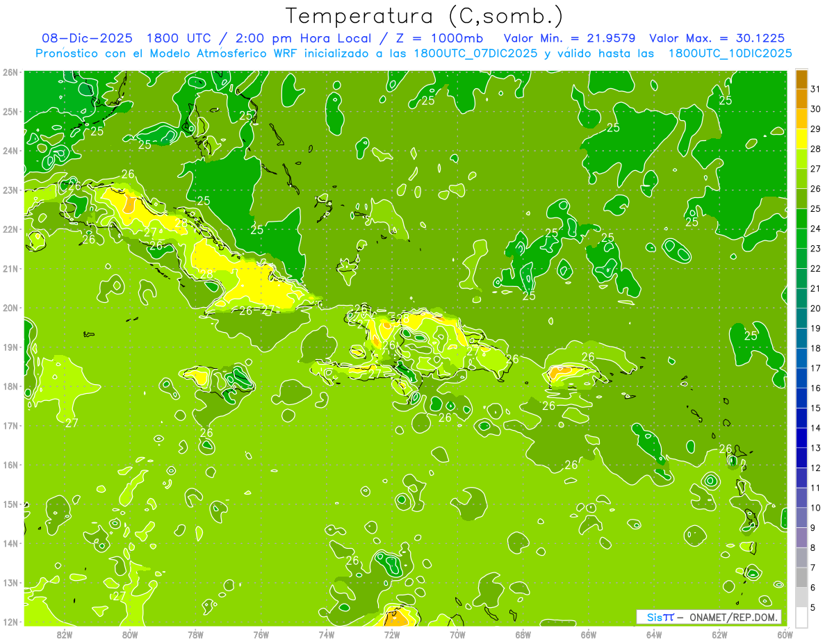Click the blue color bar segment between 15 and 16
The width and height of the screenshot is (834, 644).
point(801,398)
